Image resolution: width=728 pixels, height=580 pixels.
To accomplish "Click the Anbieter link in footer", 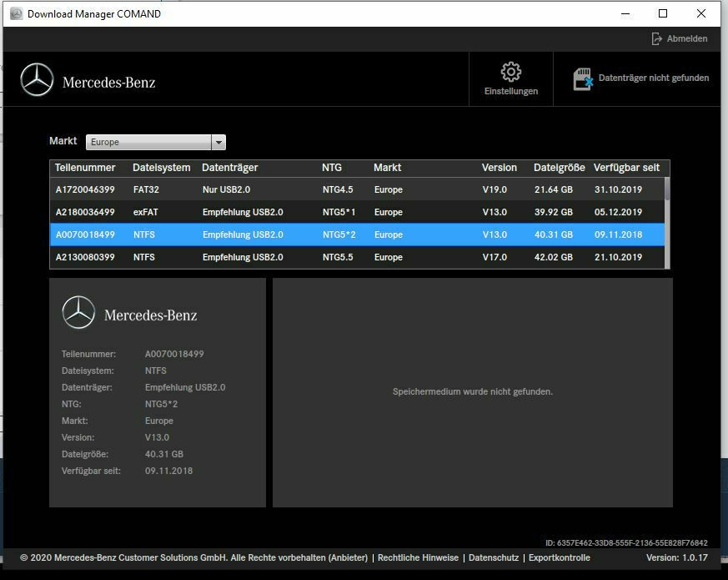I will click(348, 557).
